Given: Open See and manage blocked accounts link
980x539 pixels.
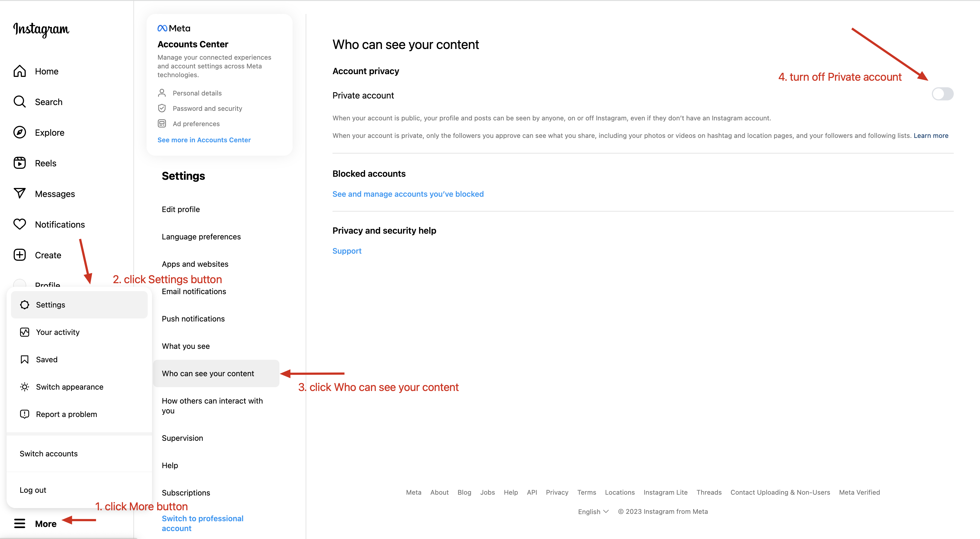Looking at the screenshot, I should tap(408, 194).
